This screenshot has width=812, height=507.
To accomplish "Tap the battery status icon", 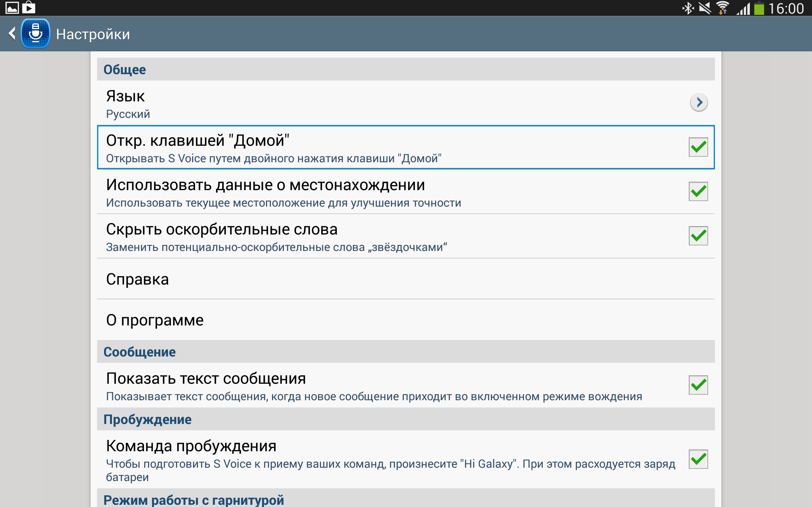I will click(x=759, y=8).
